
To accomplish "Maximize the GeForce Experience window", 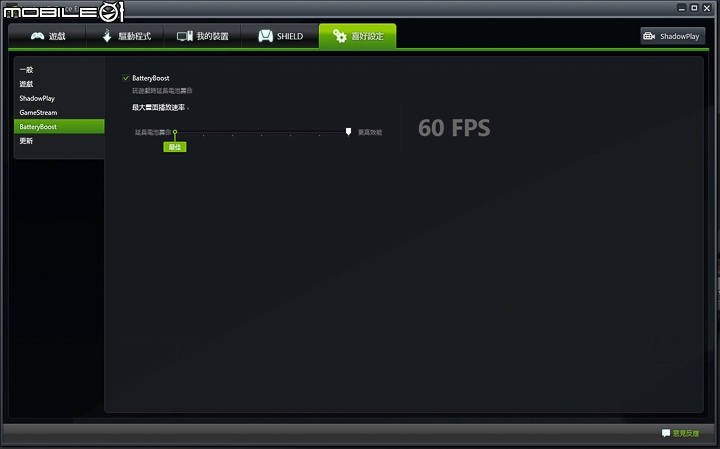I will point(694,8).
